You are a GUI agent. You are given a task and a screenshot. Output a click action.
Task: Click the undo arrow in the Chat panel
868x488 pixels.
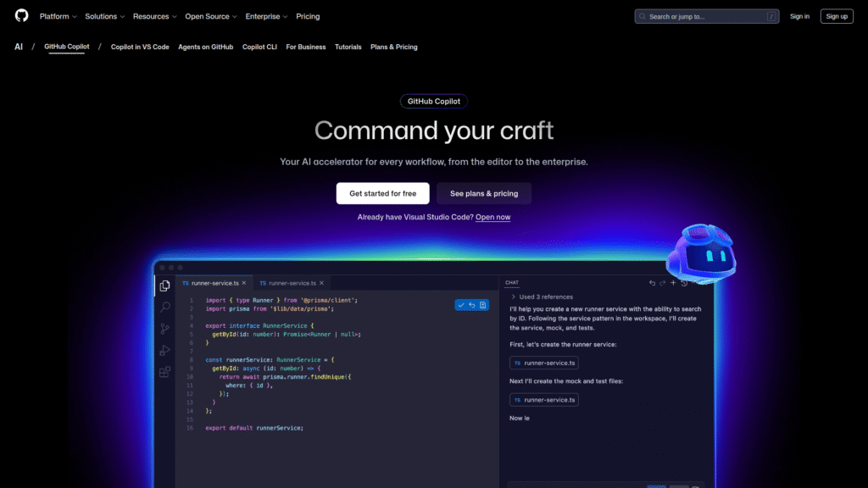pyautogui.click(x=653, y=282)
